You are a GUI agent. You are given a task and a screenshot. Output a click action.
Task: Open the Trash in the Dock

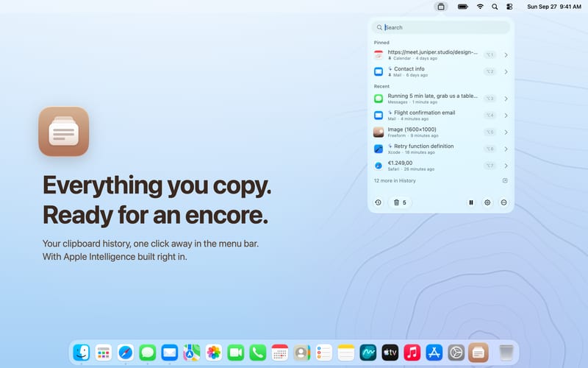[506, 353]
